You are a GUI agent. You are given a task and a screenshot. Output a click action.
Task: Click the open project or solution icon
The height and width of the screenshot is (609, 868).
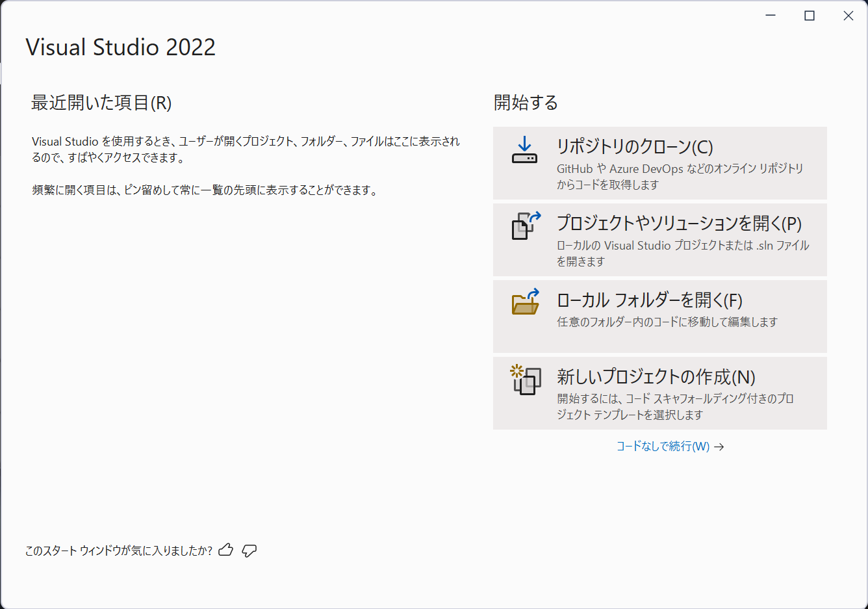[x=526, y=226]
